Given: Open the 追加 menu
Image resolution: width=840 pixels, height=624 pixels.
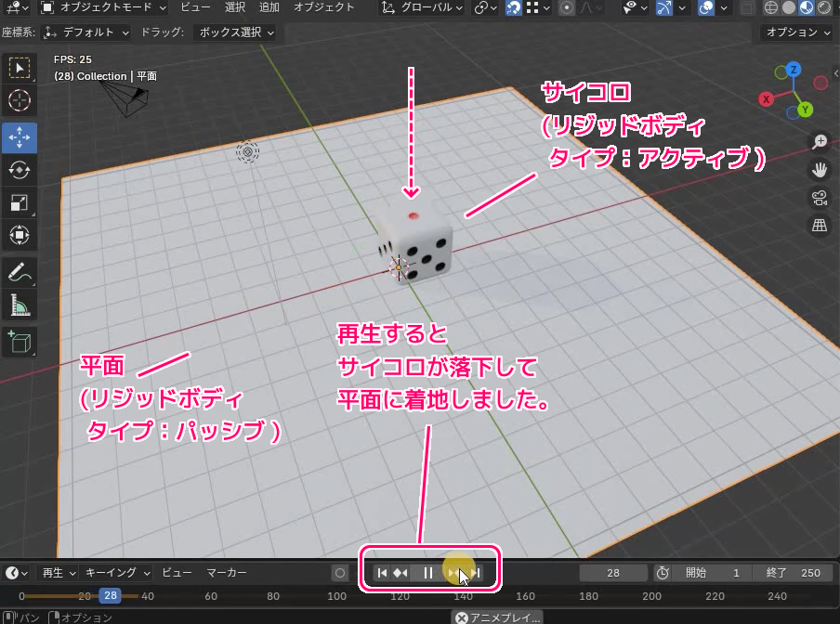Looking at the screenshot, I should [x=269, y=7].
